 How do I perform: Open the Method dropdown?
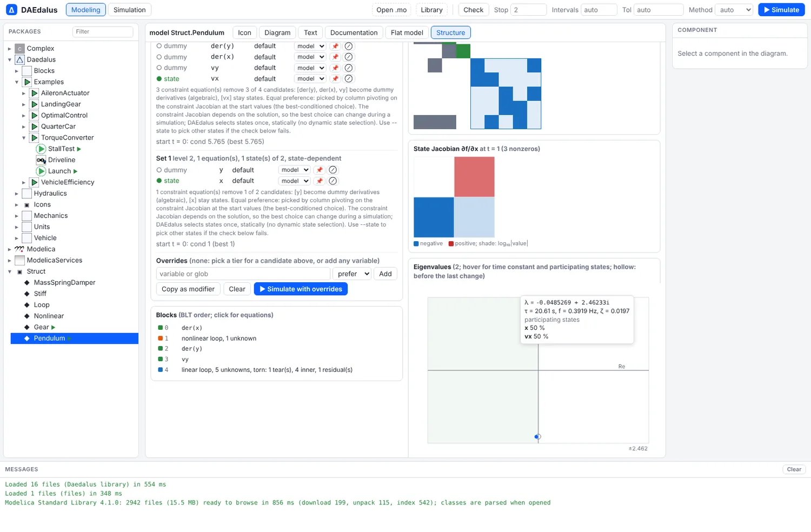734,10
